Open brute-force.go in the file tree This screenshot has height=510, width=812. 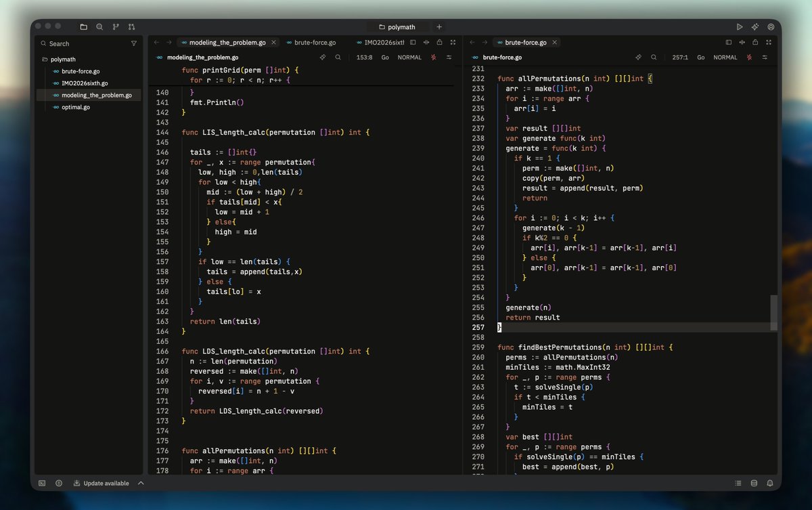click(89, 71)
